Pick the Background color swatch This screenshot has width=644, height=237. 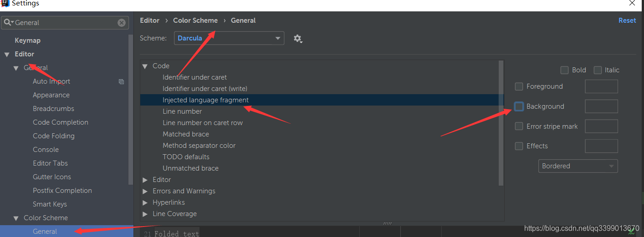click(x=601, y=106)
